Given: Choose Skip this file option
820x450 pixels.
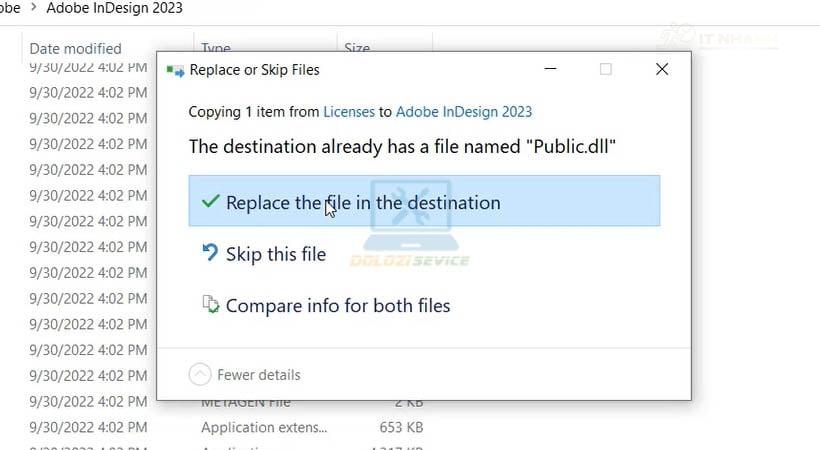Looking at the screenshot, I should [276, 254].
